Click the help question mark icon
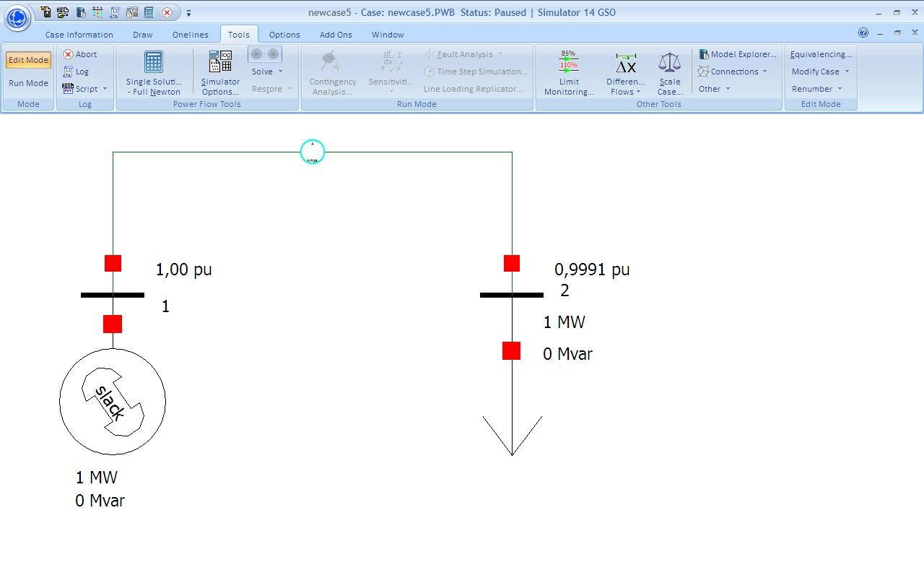Image resolution: width=924 pixels, height=578 pixels. (863, 33)
